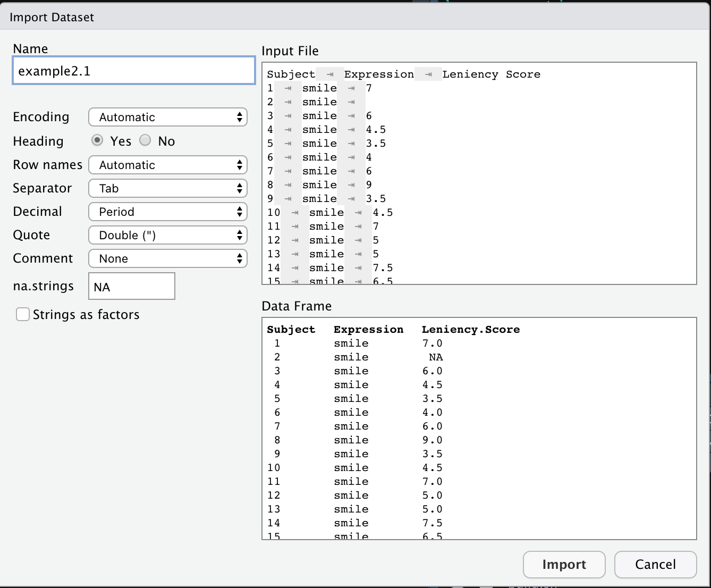Enable Strings as factors checkbox
Screen dimensions: 711x588
click(x=23, y=314)
